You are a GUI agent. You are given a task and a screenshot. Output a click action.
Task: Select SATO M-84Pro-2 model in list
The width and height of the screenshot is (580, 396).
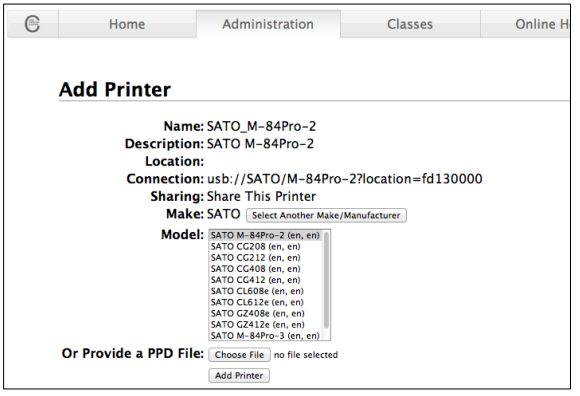point(266,236)
